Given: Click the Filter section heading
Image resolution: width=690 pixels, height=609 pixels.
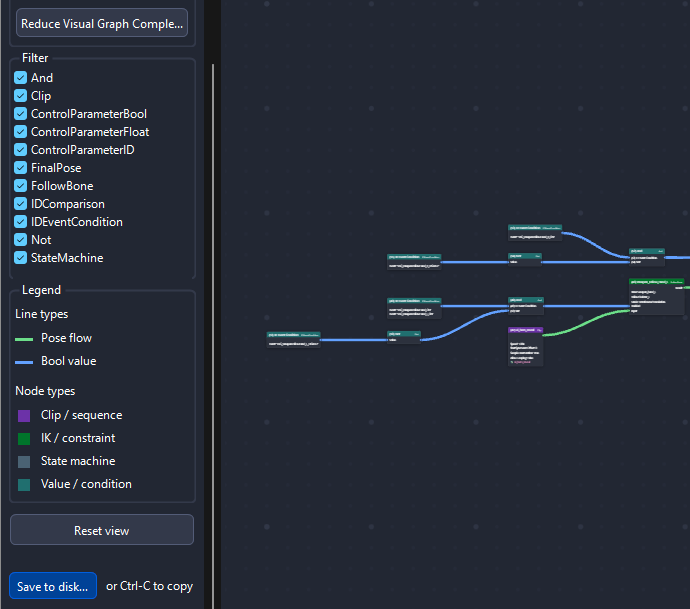Looking at the screenshot, I should (x=35, y=58).
